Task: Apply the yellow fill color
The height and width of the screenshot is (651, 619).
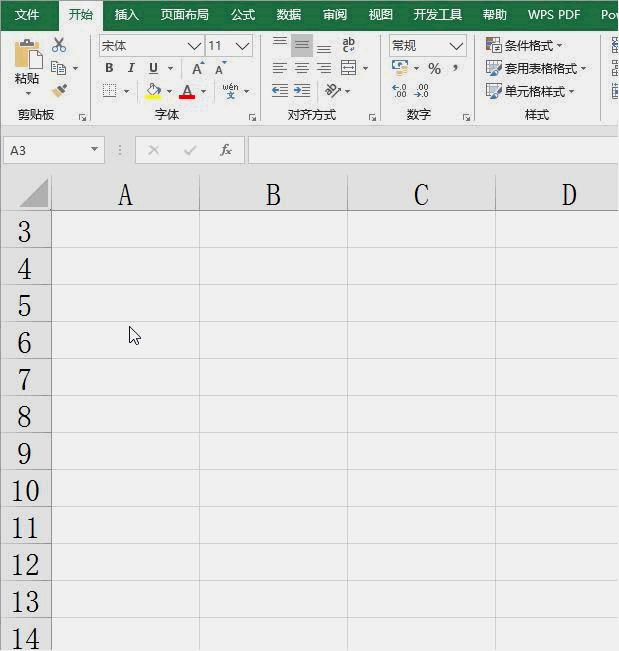Action: 153,91
